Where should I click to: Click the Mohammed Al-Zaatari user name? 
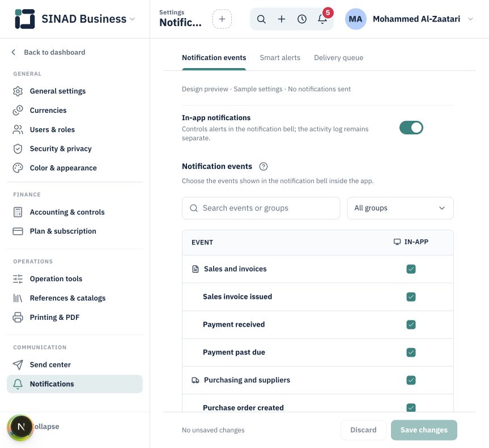416,19
